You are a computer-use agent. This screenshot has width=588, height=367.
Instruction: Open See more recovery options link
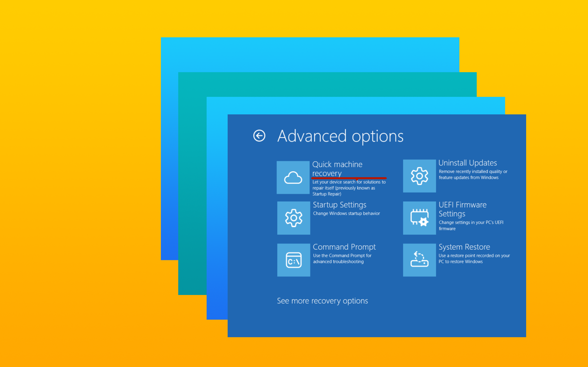322,301
